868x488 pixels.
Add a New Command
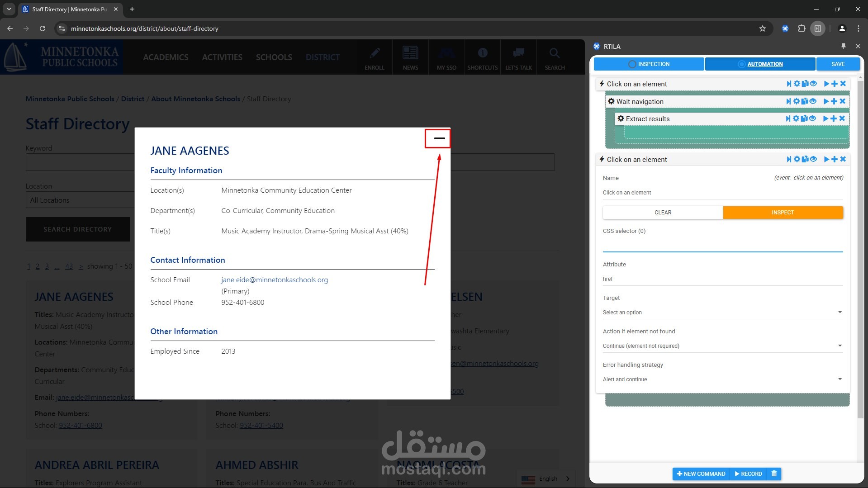click(701, 474)
